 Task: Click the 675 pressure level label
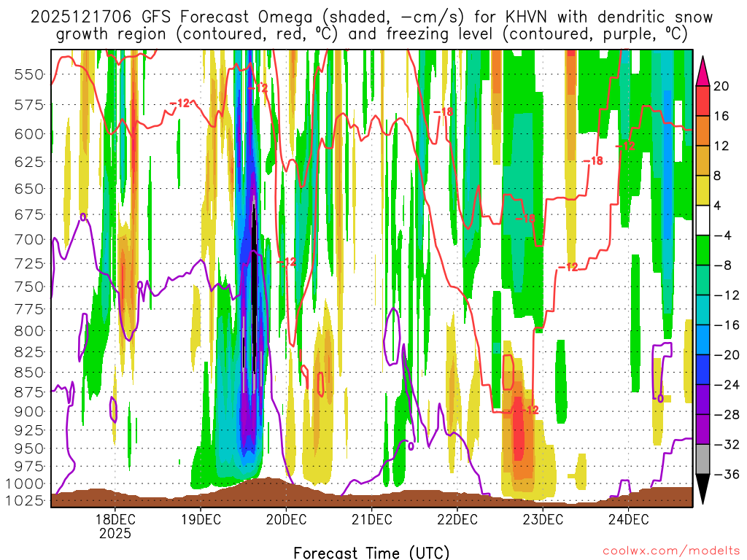(x=29, y=215)
